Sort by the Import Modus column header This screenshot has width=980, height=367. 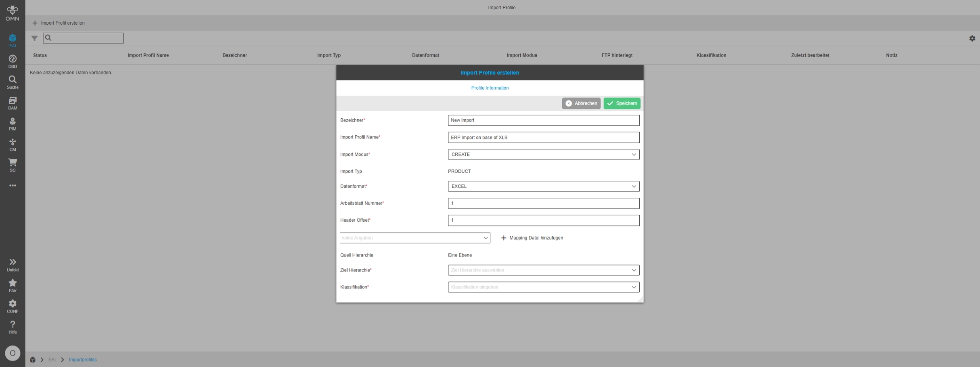(x=522, y=55)
